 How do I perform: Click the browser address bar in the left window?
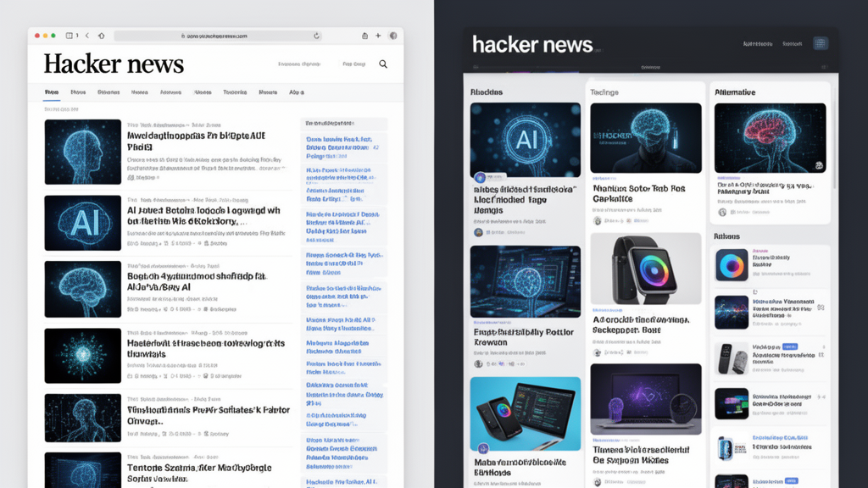218,36
